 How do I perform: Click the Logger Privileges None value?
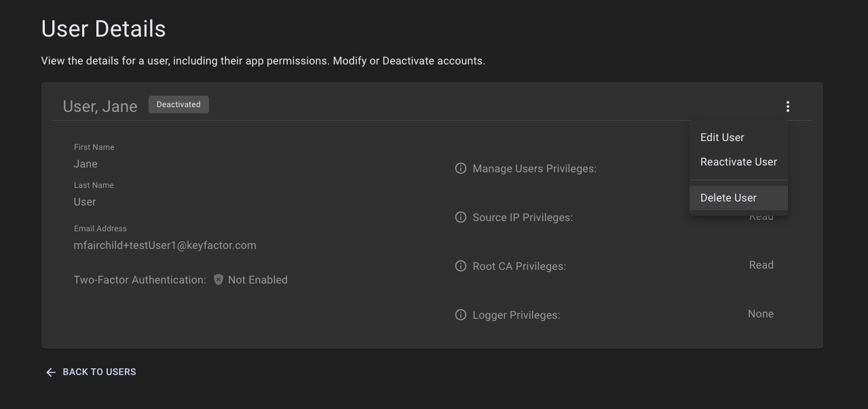click(x=760, y=313)
